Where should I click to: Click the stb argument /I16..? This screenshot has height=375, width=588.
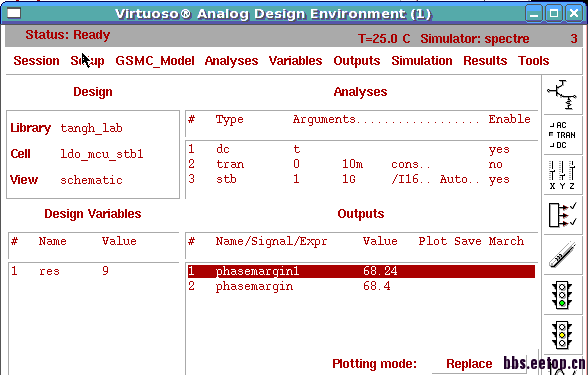[410, 179]
